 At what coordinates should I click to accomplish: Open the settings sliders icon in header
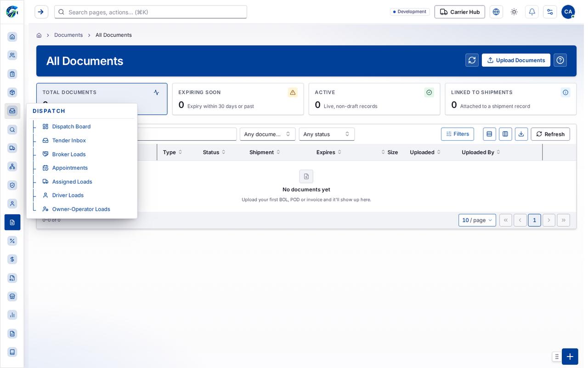[550, 12]
